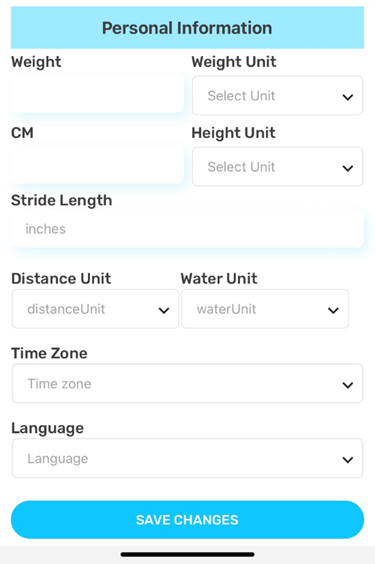Focus the Weight input field

pos(97,94)
